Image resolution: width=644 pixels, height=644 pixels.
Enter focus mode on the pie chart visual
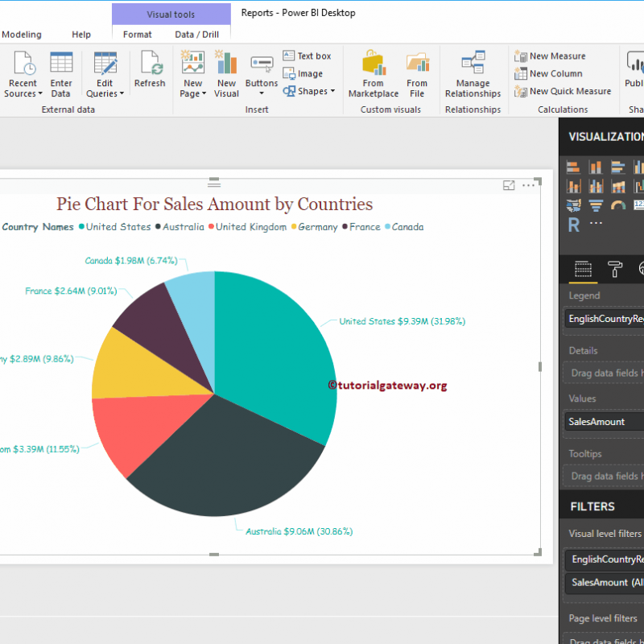click(509, 184)
